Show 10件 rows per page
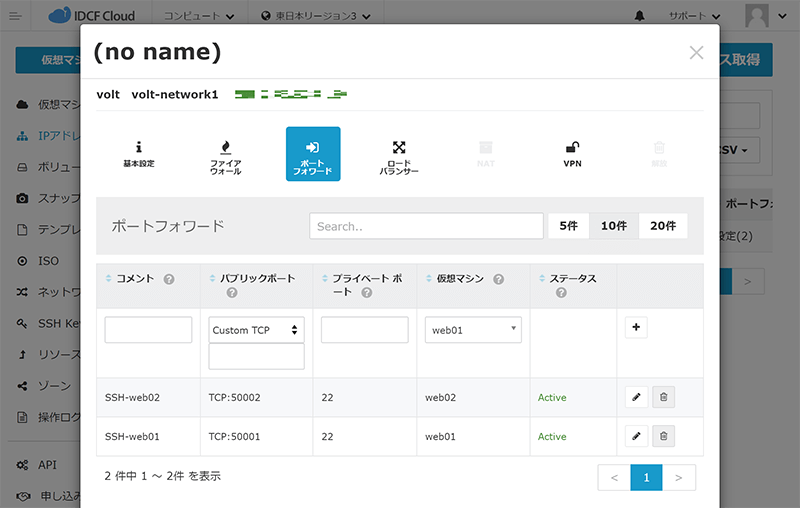 tap(613, 226)
